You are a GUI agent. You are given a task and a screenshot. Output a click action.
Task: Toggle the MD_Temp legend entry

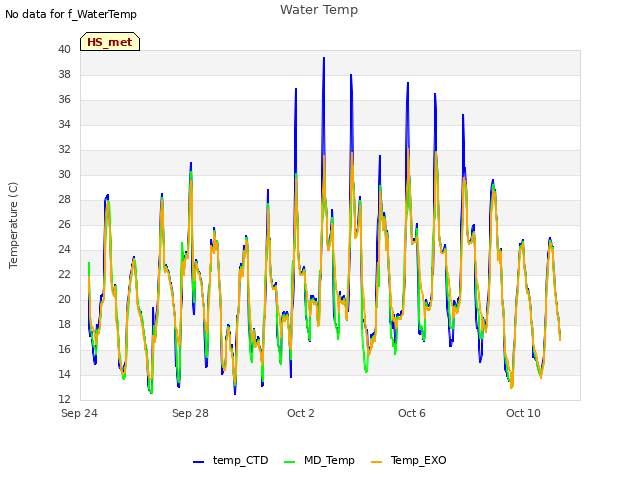point(319,460)
